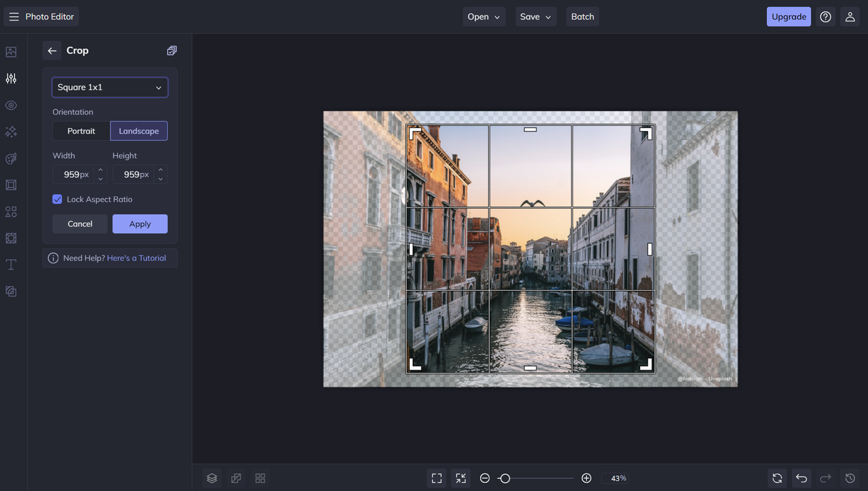This screenshot has width=868, height=491.
Task: Click the Crop panel heading text
Action: 77,51
